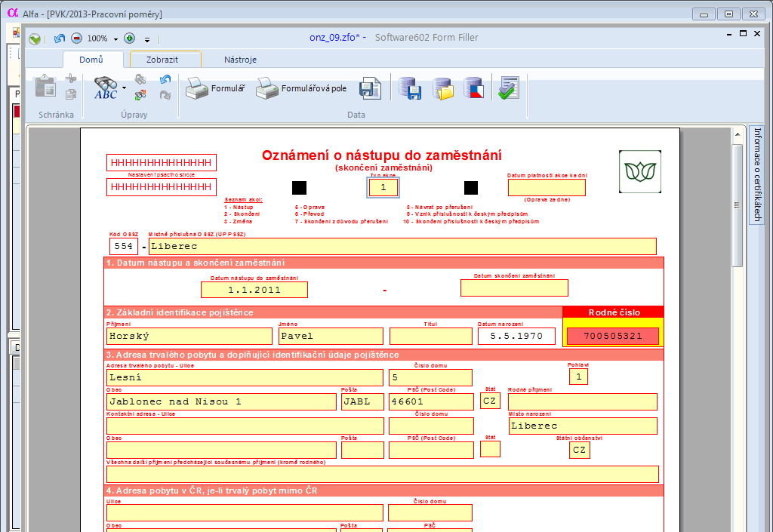
Task: Click the database with floppy disk icon
Action: [410, 88]
